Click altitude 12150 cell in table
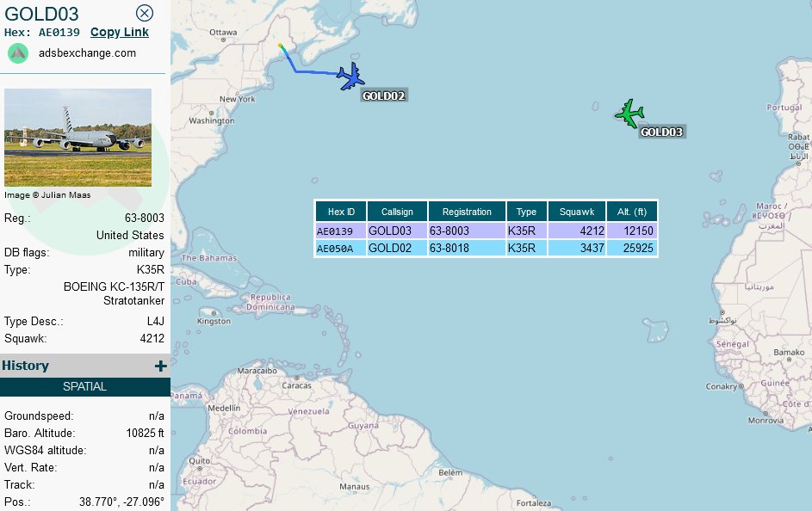 point(632,231)
